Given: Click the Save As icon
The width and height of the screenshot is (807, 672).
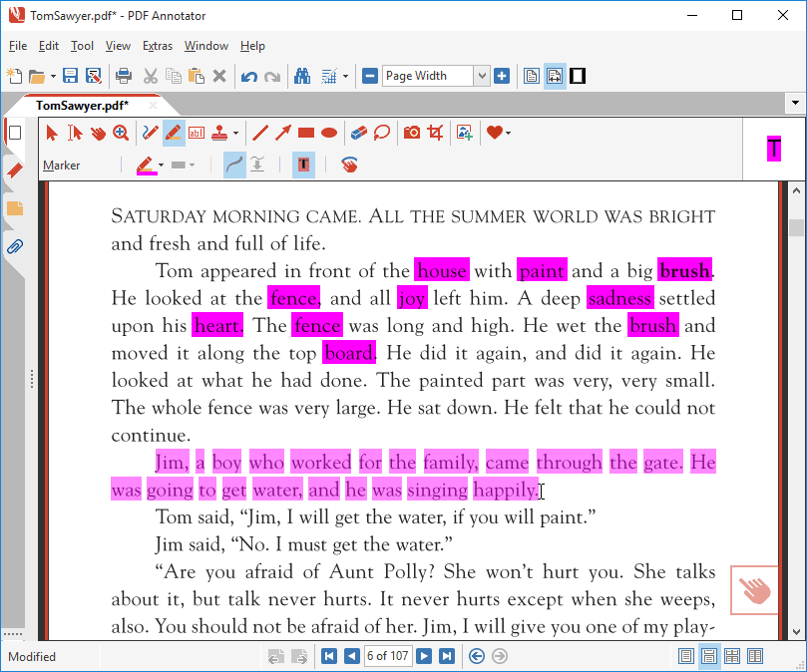Looking at the screenshot, I should point(93,76).
